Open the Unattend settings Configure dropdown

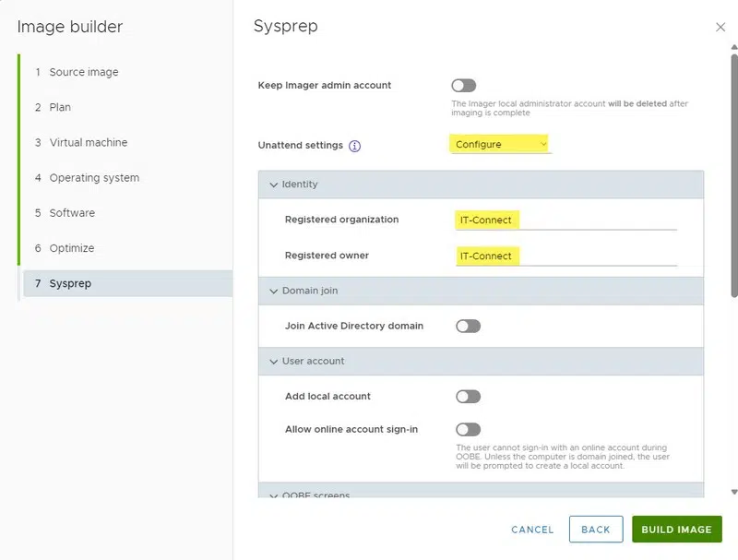pyautogui.click(x=500, y=145)
